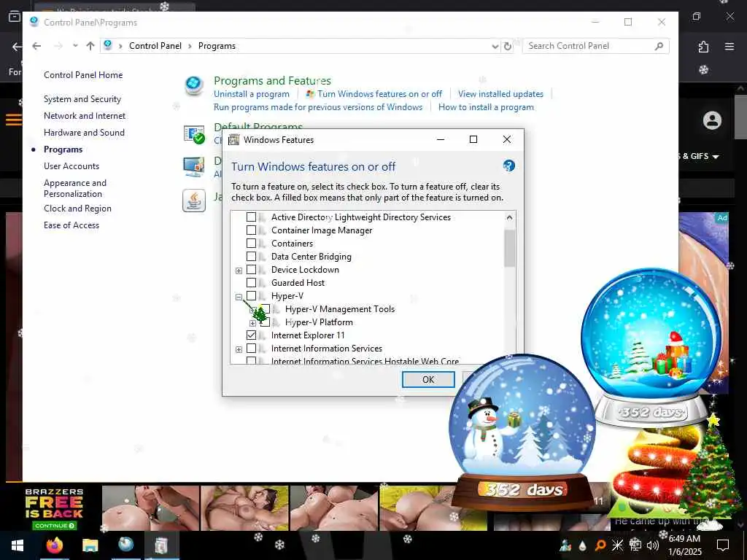Expand the Control Panel breadcrumb chevron

pos(120,46)
